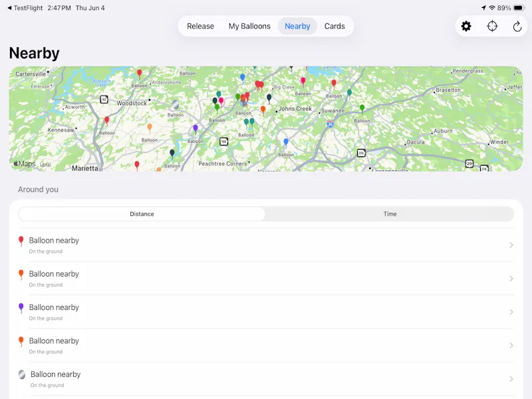The width and height of the screenshot is (532, 399).
Task: Tap the red balloon pin near Kennesaw
Action: (107, 120)
